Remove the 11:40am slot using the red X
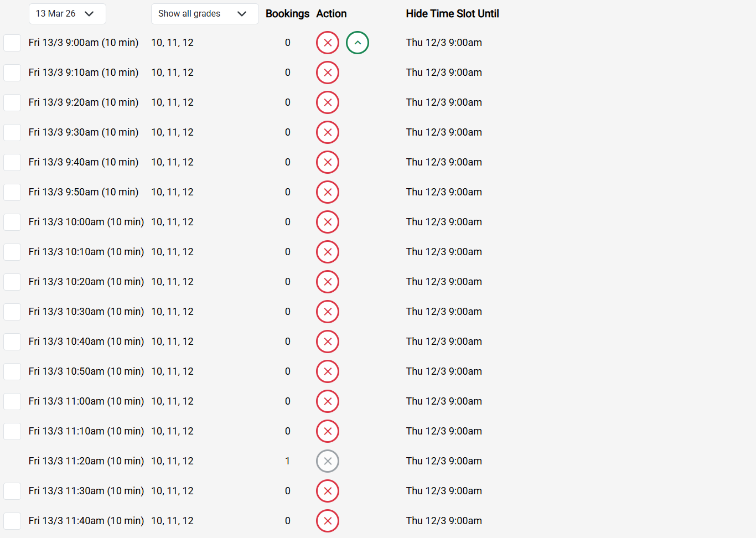Screen dimensions: 756x538 (328, 521)
